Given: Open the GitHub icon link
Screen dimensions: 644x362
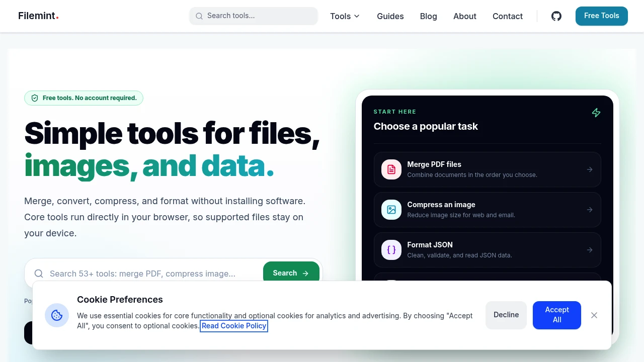Looking at the screenshot, I should [556, 16].
